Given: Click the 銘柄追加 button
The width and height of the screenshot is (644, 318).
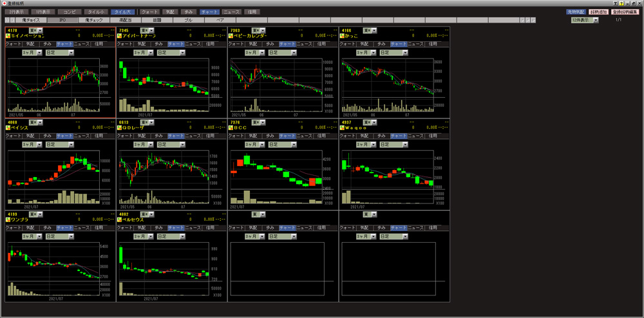Looking at the screenshot, I should click(599, 12).
